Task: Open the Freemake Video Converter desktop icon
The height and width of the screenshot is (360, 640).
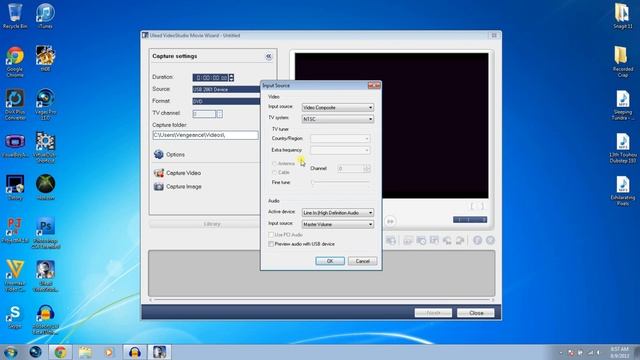Action: coord(15,276)
